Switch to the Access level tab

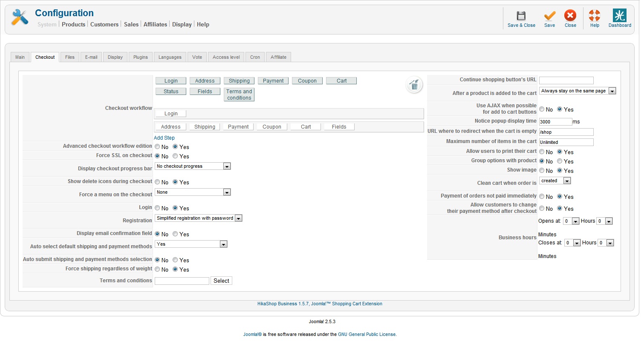point(226,57)
